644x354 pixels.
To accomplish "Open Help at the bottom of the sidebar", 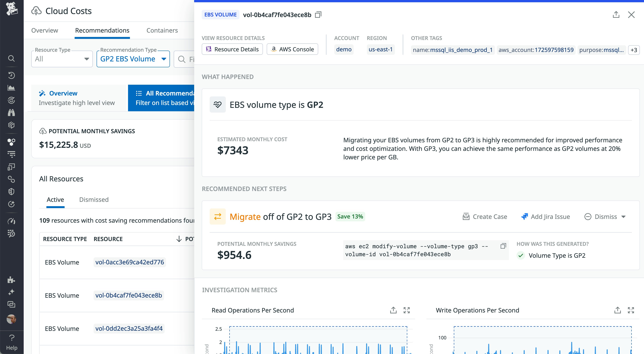I will point(12,343).
